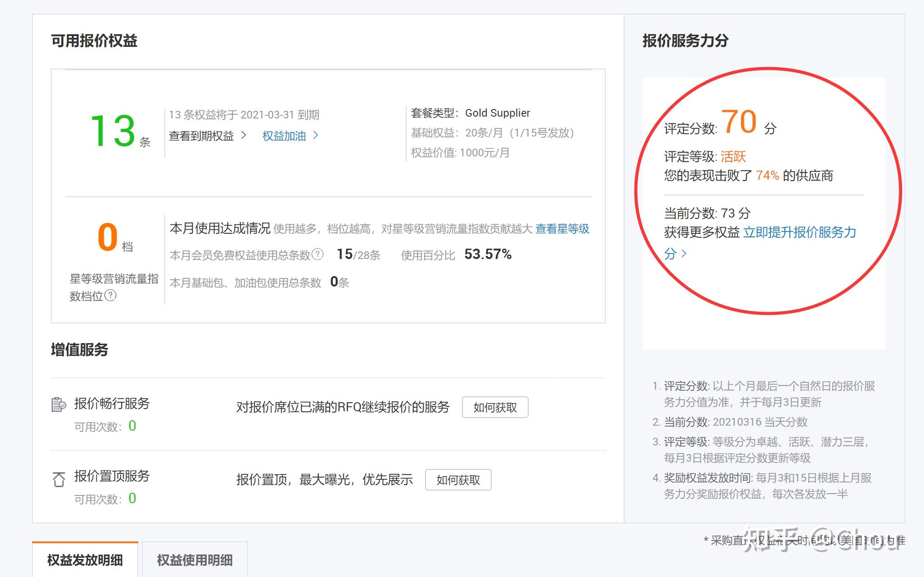Viewport: 924px width, 577px height.
Task: Click the orange 70 分 evaluation score
Action: pos(741,122)
